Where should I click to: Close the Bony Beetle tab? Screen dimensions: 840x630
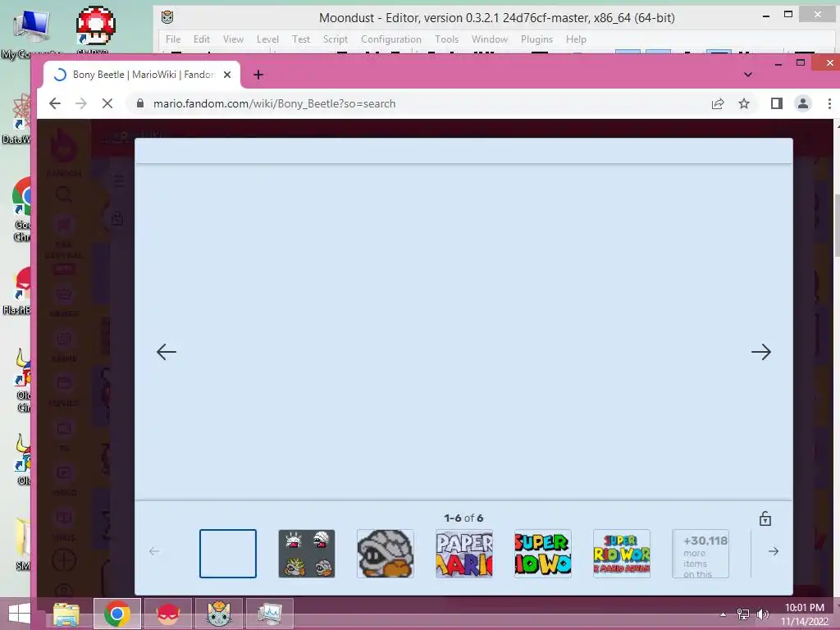227,75
